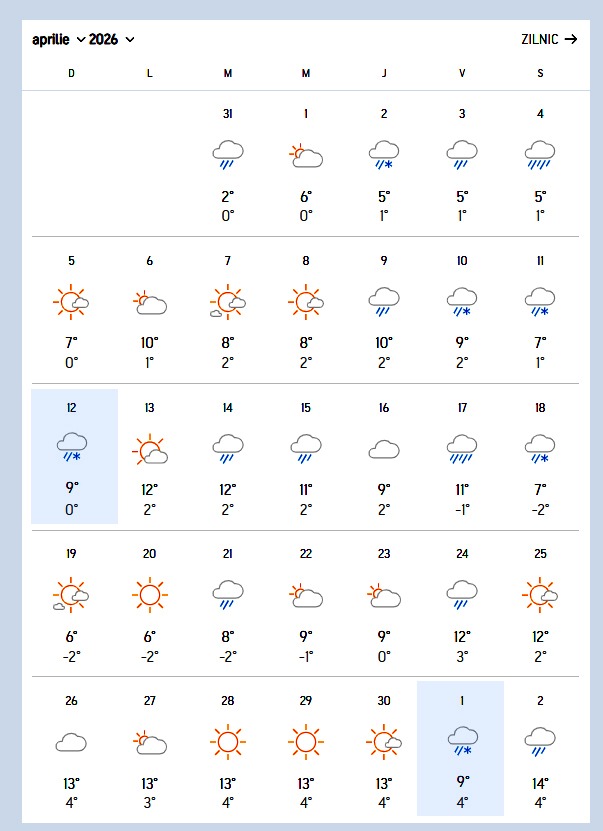
Task: Click the sun icon on April 28
Action: [228, 742]
